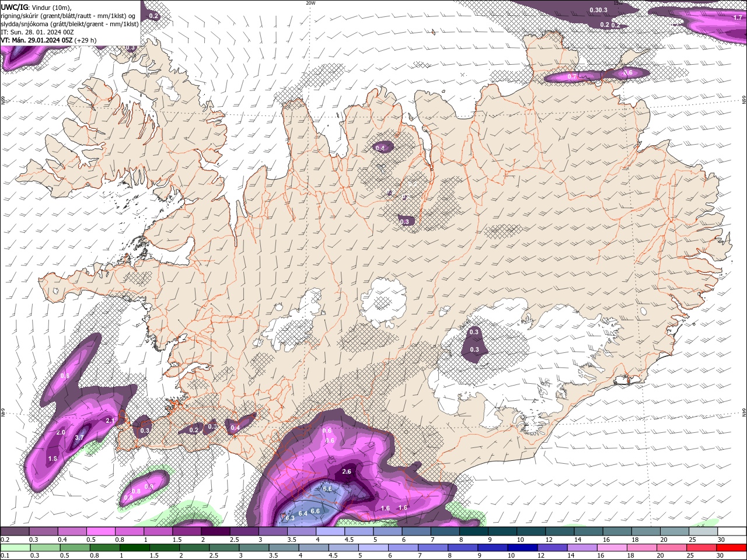The image size is (747, 560).
Task: Click the 1.7 value in top-right corner
Action: coord(737,17)
